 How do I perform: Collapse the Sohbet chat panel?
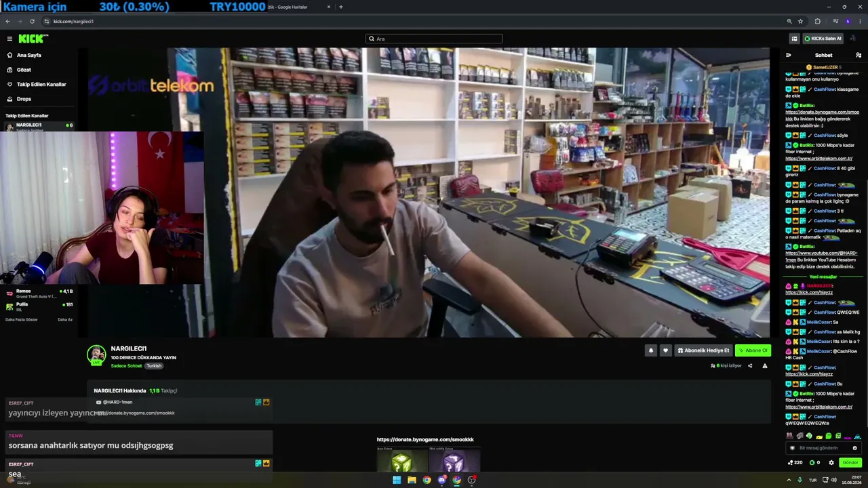click(789, 55)
